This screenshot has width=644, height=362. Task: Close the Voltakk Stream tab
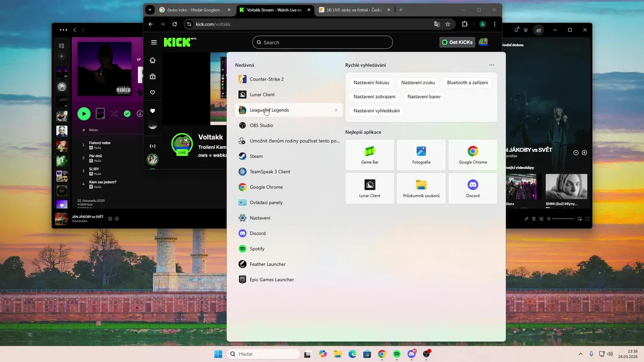coord(308,10)
